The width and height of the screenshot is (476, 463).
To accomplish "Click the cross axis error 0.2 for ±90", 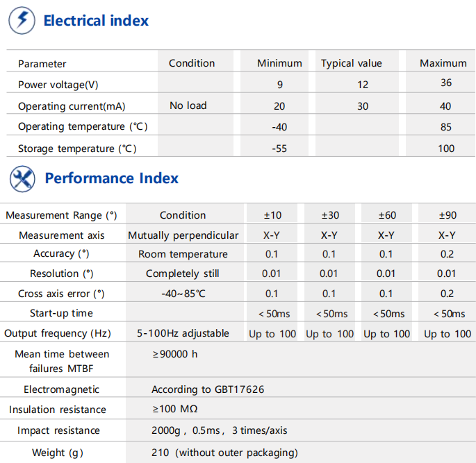I will (447, 294).
